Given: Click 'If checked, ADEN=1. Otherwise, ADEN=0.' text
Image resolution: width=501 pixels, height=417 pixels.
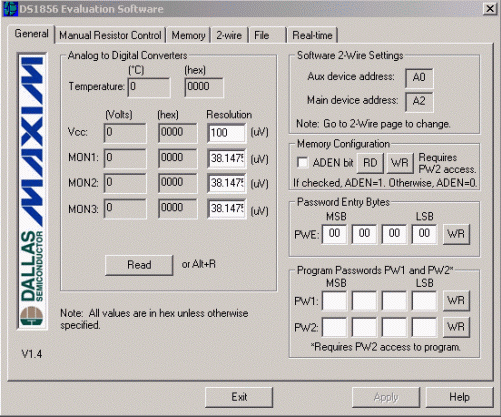Looking at the screenshot, I should click(x=385, y=183).
